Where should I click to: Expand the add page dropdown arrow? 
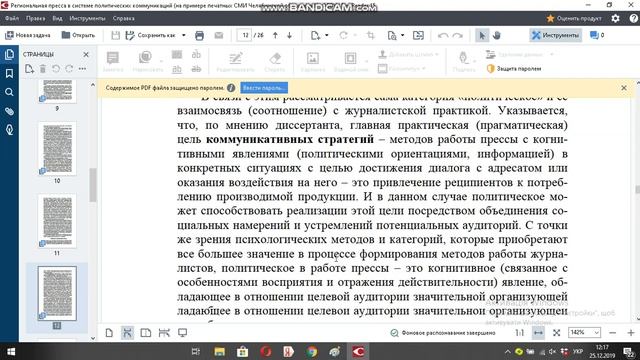click(x=327, y=36)
